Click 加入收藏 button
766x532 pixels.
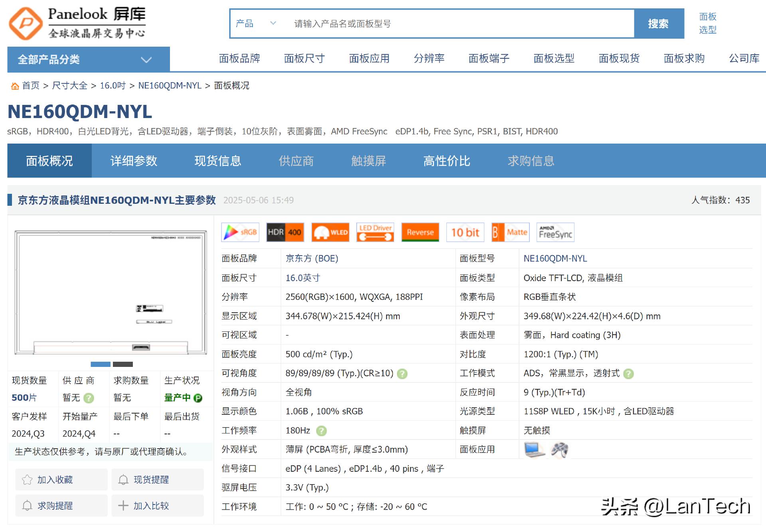[61, 479]
